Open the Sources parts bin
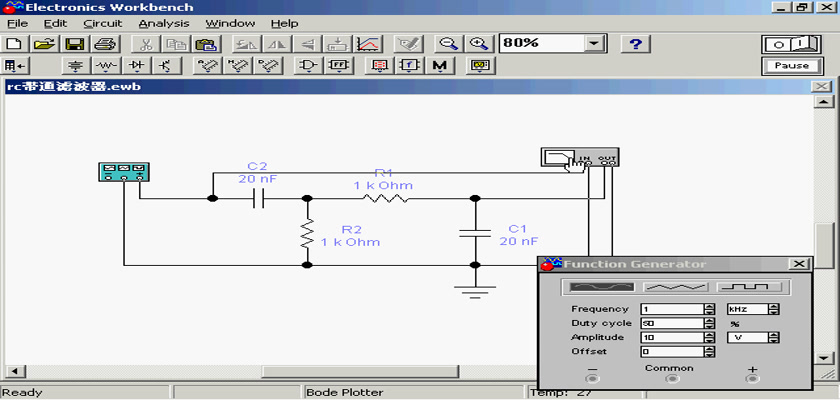The image size is (840, 400). (x=77, y=66)
